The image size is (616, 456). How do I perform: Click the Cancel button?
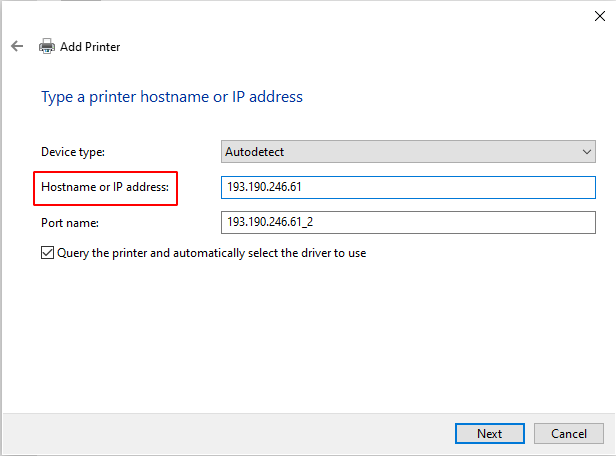(x=568, y=434)
